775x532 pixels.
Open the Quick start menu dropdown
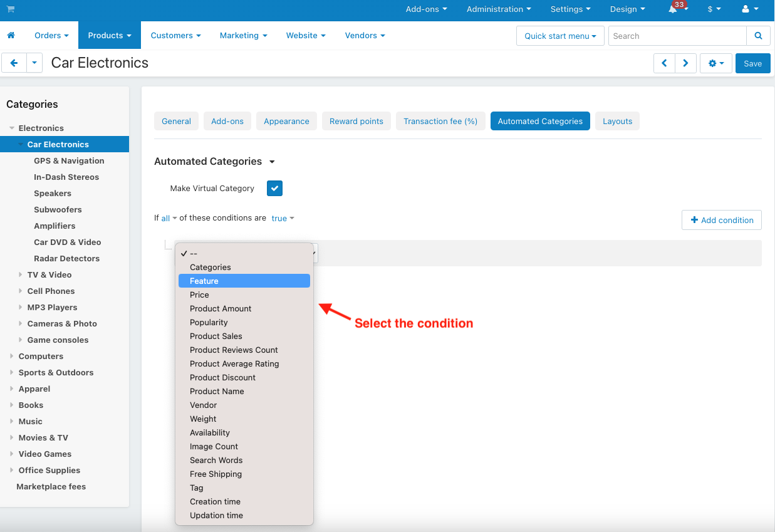pos(561,36)
